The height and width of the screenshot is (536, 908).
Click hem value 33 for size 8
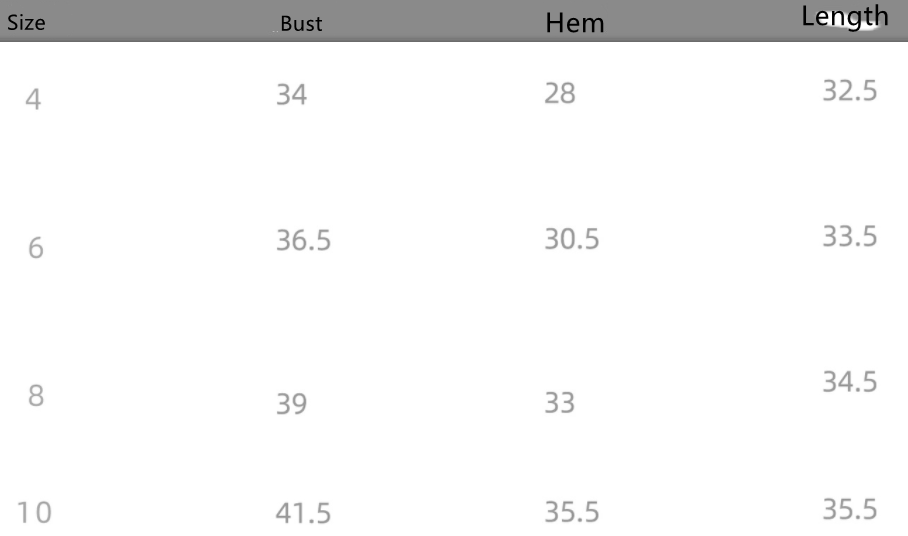pos(560,403)
